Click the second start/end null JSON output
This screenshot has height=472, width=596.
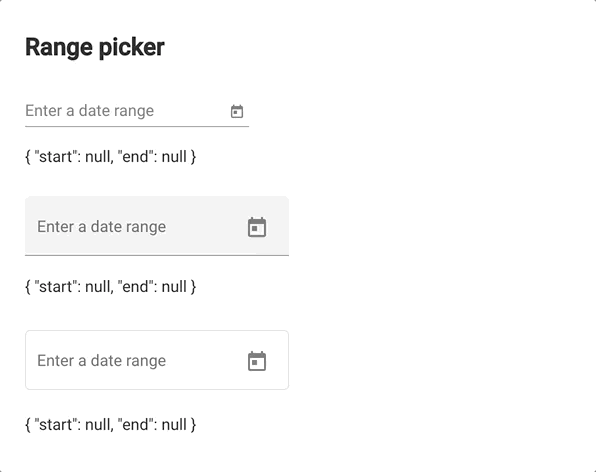coord(111,287)
